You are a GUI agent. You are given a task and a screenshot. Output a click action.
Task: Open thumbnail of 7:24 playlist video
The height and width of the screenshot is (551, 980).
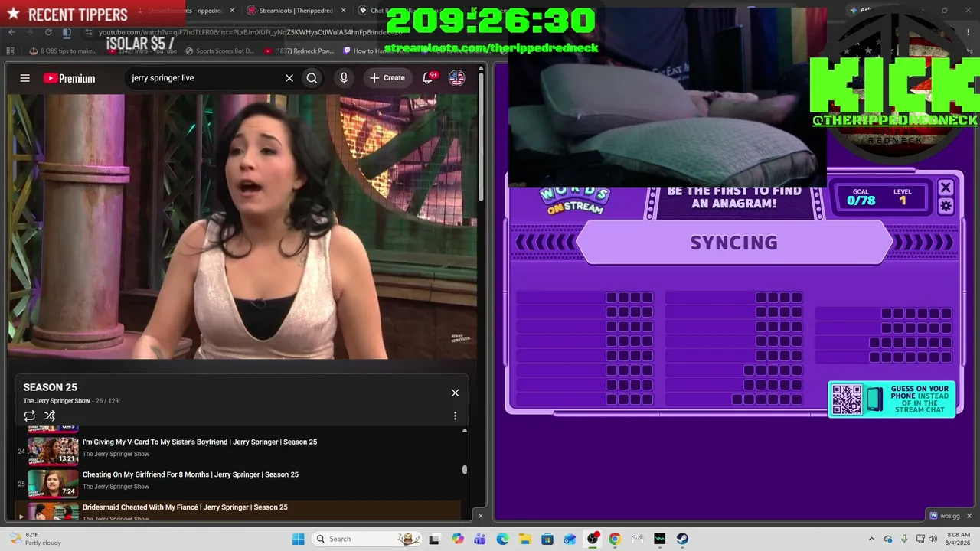coord(53,484)
